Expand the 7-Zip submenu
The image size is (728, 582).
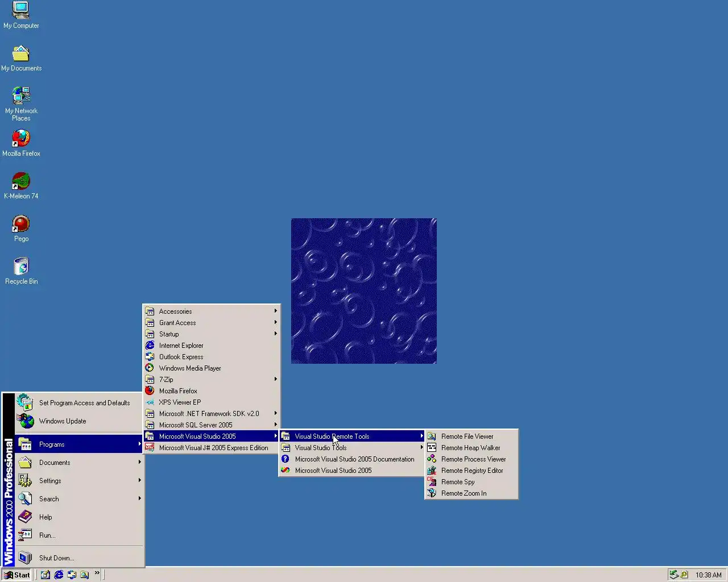coord(212,380)
